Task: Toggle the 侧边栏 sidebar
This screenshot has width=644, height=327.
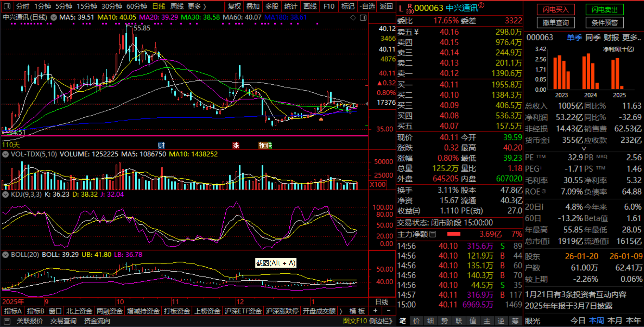Action: pyautogui.click(x=381, y=321)
